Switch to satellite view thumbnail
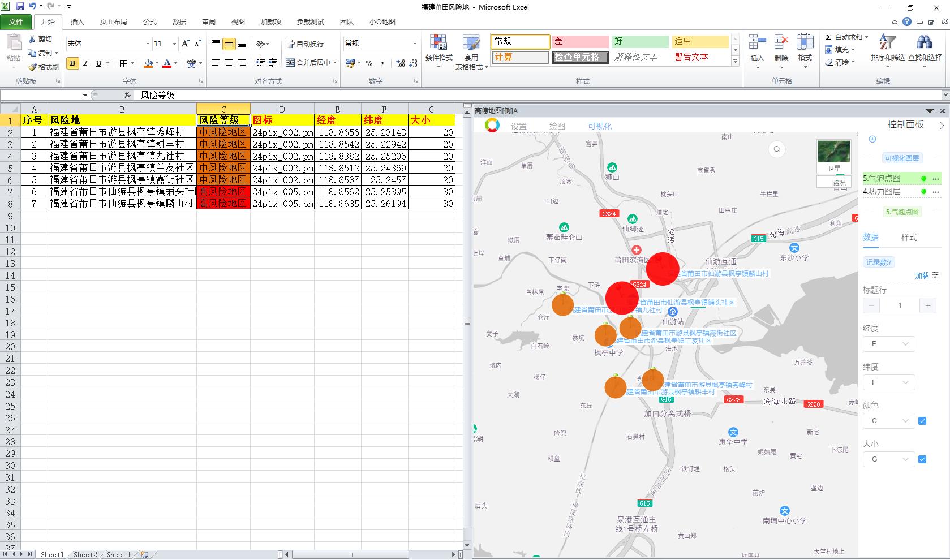 coord(833,153)
